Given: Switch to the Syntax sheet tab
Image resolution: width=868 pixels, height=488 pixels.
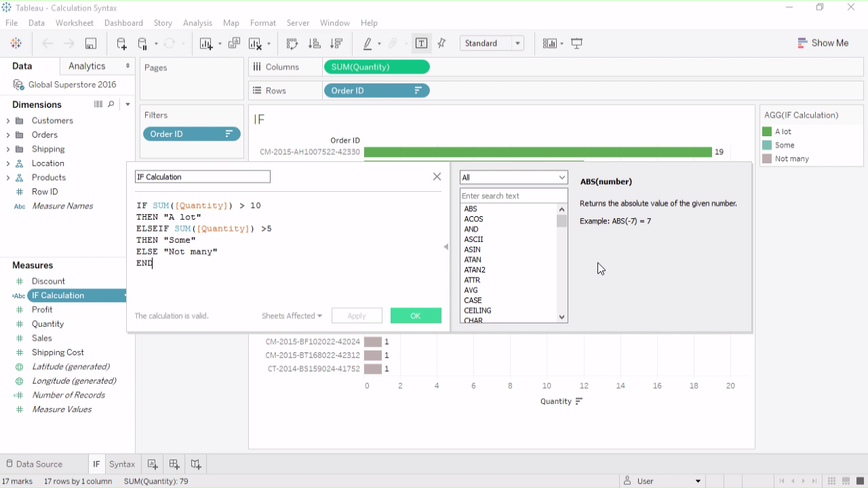Looking at the screenshot, I should [x=122, y=464].
